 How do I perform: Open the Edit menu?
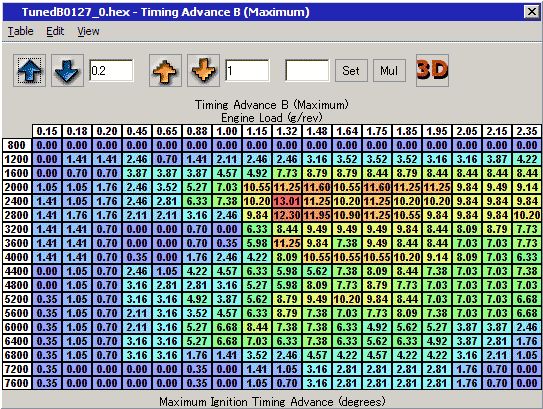point(55,31)
